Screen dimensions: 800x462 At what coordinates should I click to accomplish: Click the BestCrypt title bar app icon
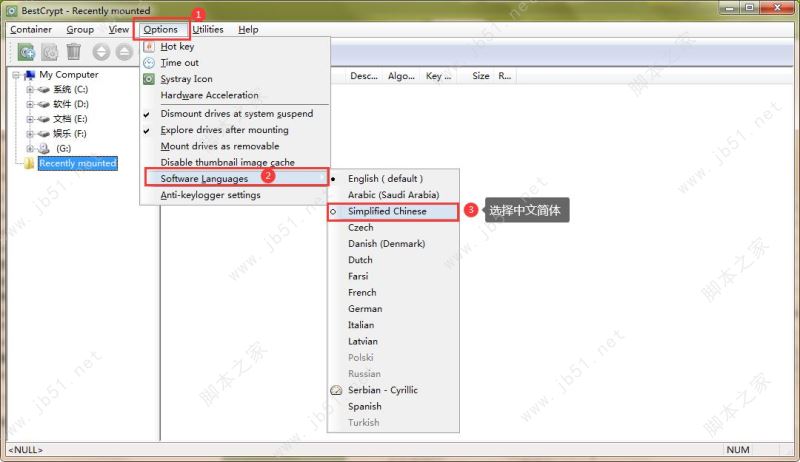click(12, 10)
